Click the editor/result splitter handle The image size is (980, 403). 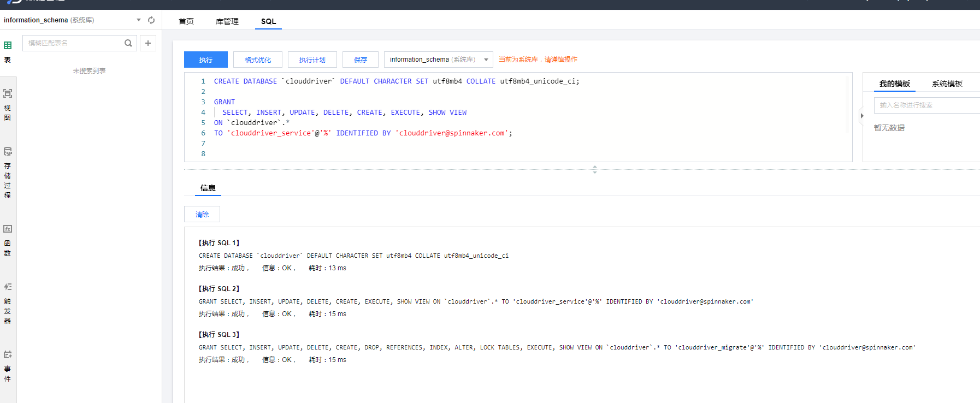tap(595, 169)
